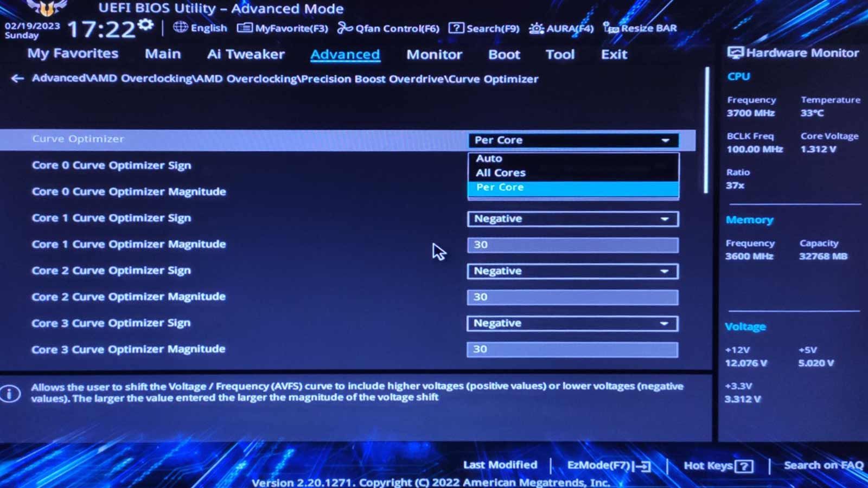Click the globe language icon
This screenshot has height=488, width=868.
tap(181, 28)
